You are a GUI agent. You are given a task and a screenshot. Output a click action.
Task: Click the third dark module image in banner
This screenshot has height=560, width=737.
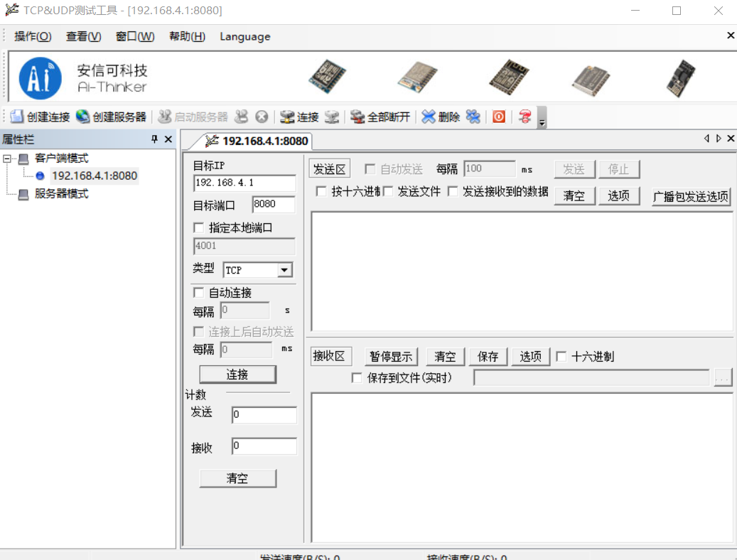coord(509,77)
